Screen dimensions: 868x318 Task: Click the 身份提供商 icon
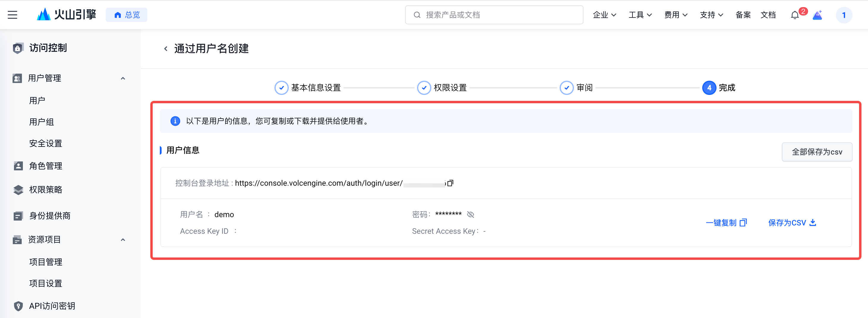18,216
